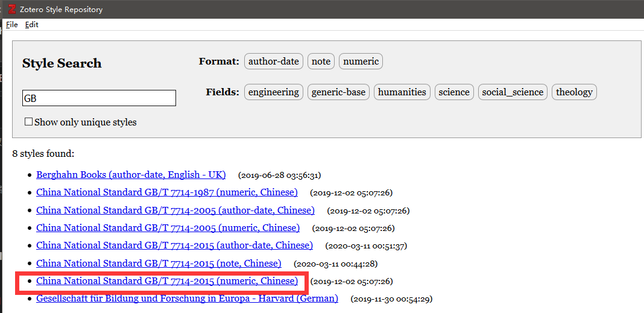Open GB/T 7714-2005 author-date Chinese style

[175, 210]
